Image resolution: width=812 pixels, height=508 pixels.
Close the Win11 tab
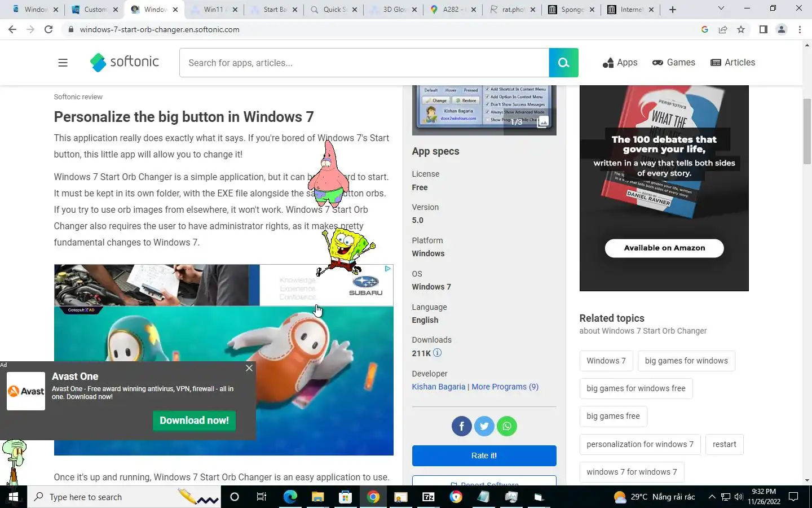click(235, 10)
